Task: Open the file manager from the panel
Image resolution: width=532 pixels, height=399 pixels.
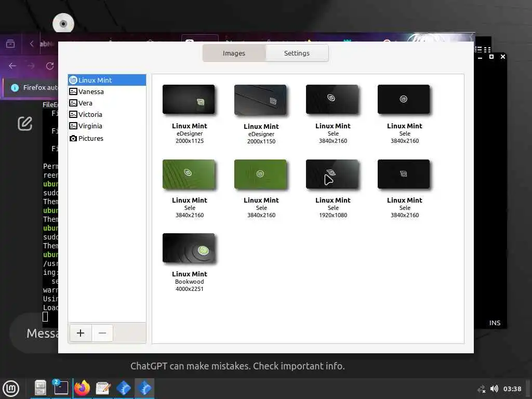Action: click(40, 388)
